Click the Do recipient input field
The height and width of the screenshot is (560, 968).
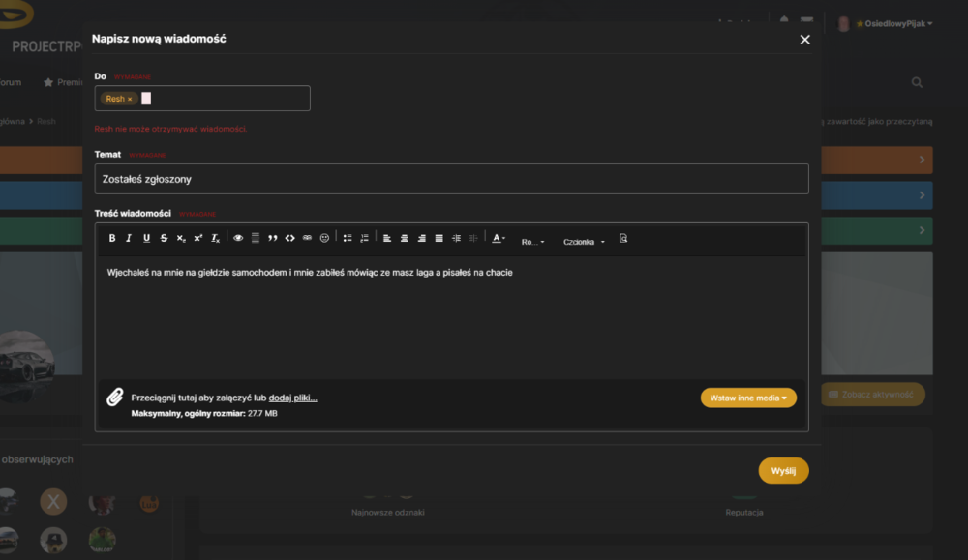(202, 98)
